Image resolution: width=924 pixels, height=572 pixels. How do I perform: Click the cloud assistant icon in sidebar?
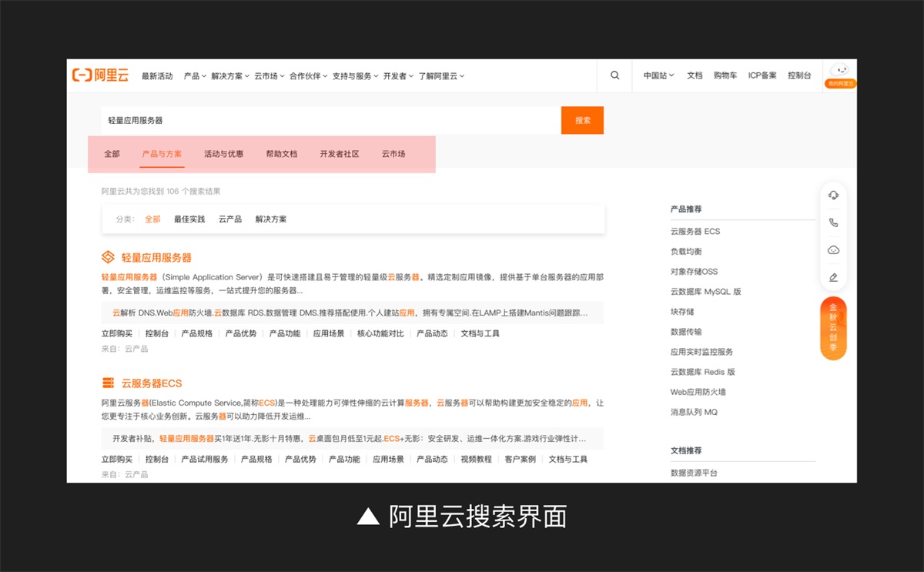[833, 250]
